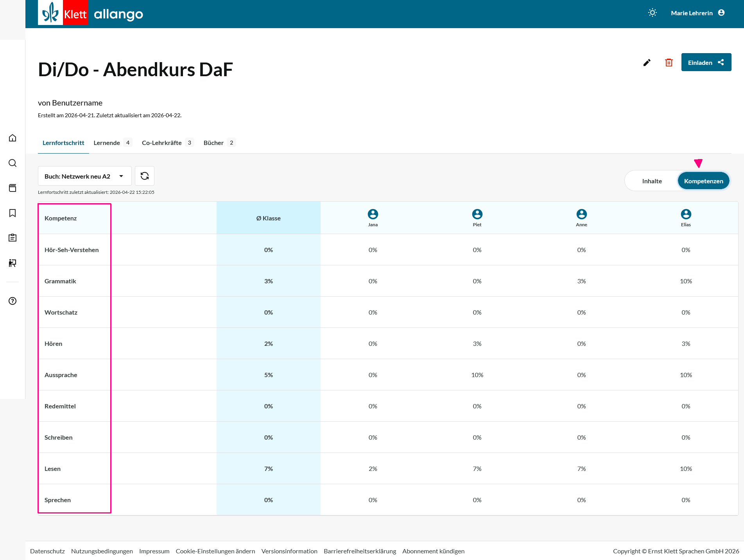Select the Sprechen row label
The height and width of the screenshot is (560, 744).
point(57,500)
